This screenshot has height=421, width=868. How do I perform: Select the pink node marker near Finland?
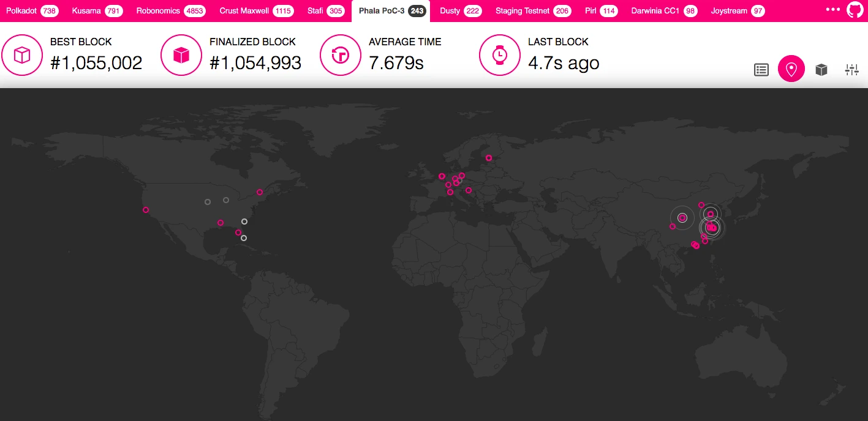(x=489, y=158)
